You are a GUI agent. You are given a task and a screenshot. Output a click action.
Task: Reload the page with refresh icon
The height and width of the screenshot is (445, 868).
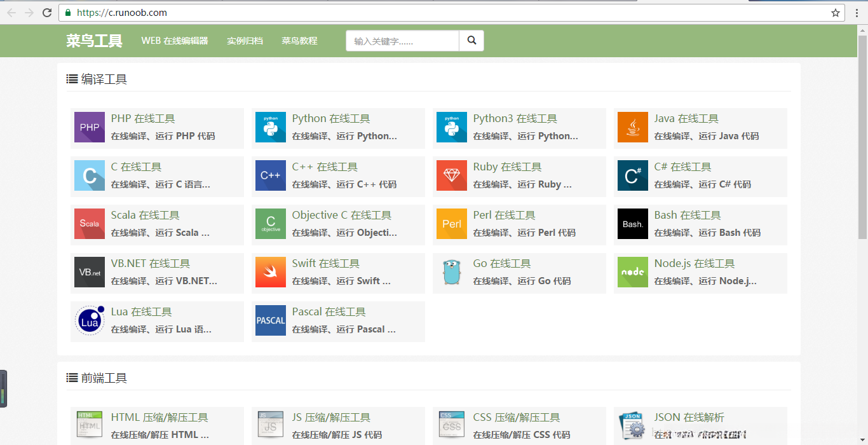[x=47, y=12]
